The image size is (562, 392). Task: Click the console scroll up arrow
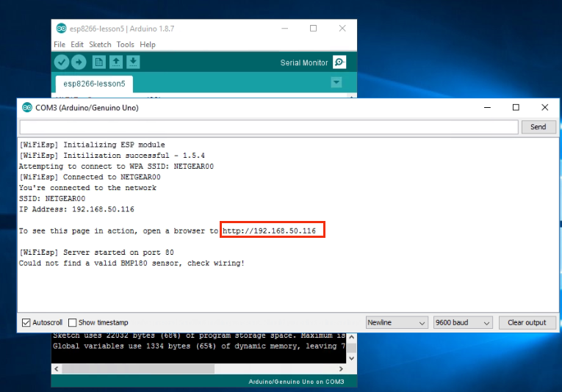(352, 337)
